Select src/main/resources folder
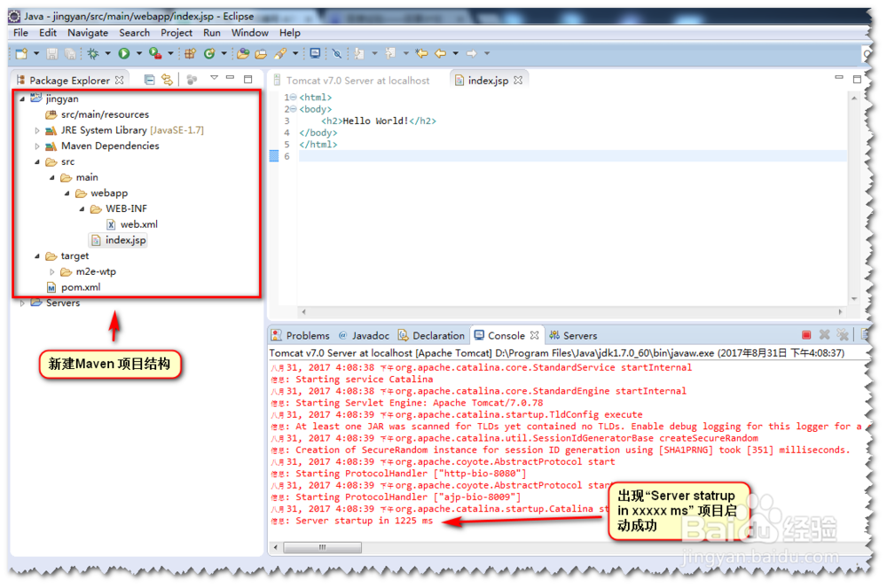Screen dimensions: 887x588 click(x=98, y=114)
